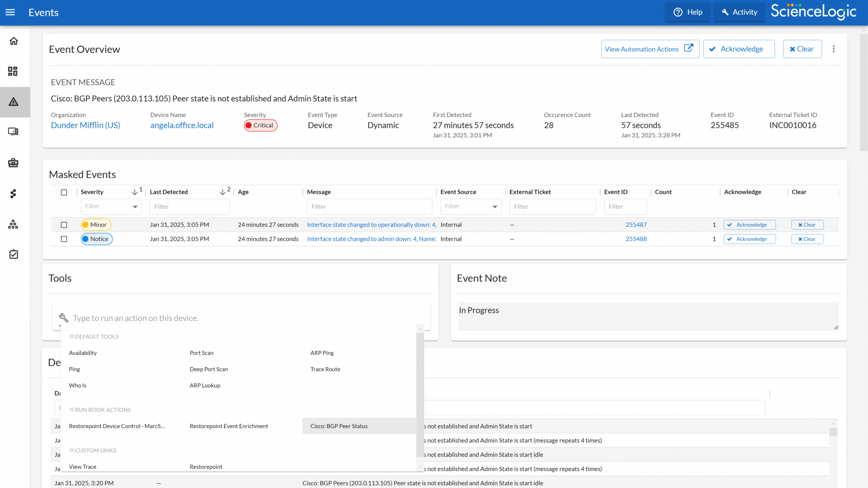Open the clipboard checklist sidebar icon
868x488 pixels.
pyautogui.click(x=13, y=254)
